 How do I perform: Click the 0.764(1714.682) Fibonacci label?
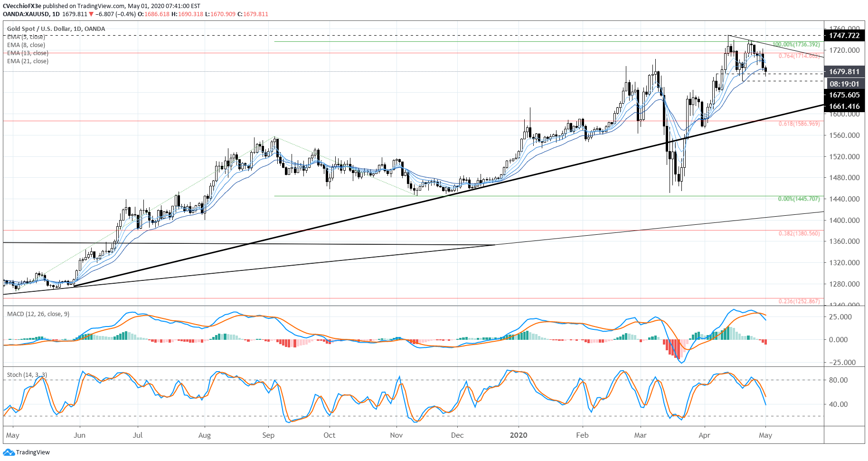tap(799, 56)
